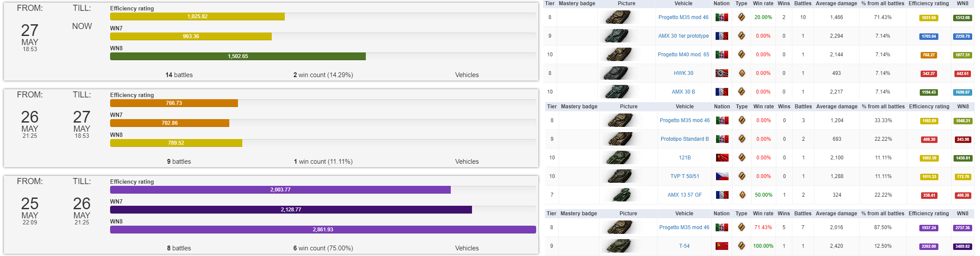Image resolution: width=980 pixels, height=256 pixels.
Task: Click the HWK 30 tank picture
Action: click(x=615, y=73)
